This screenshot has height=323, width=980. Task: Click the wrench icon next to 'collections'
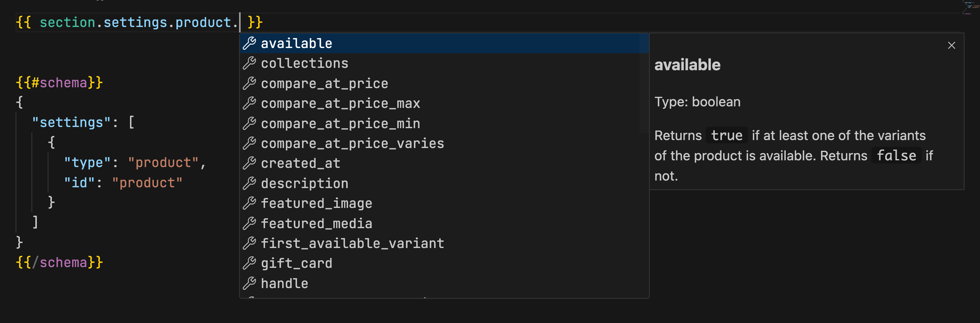[249, 63]
